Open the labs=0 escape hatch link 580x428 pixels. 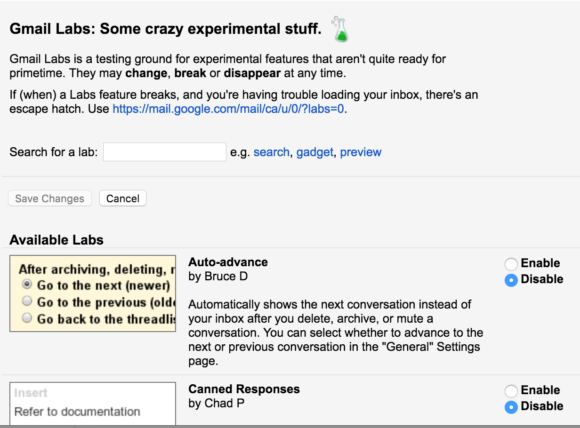tap(228, 109)
